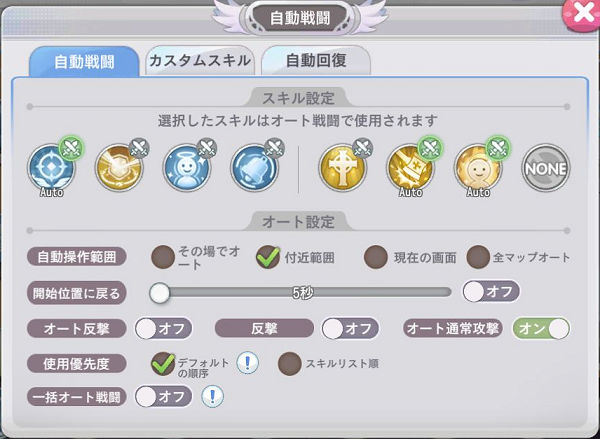Click the empty NONE skill slot
Viewport: 600px width, 439px height.
[546, 168]
